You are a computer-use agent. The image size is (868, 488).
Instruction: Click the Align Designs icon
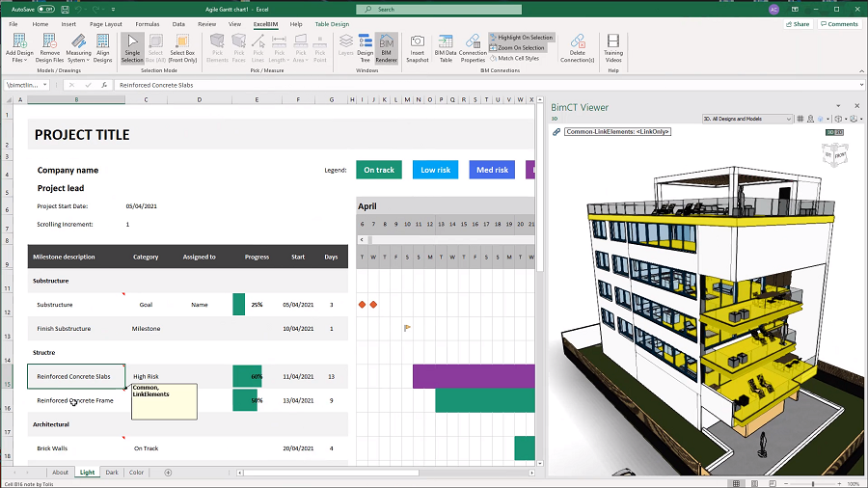point(103,41)
